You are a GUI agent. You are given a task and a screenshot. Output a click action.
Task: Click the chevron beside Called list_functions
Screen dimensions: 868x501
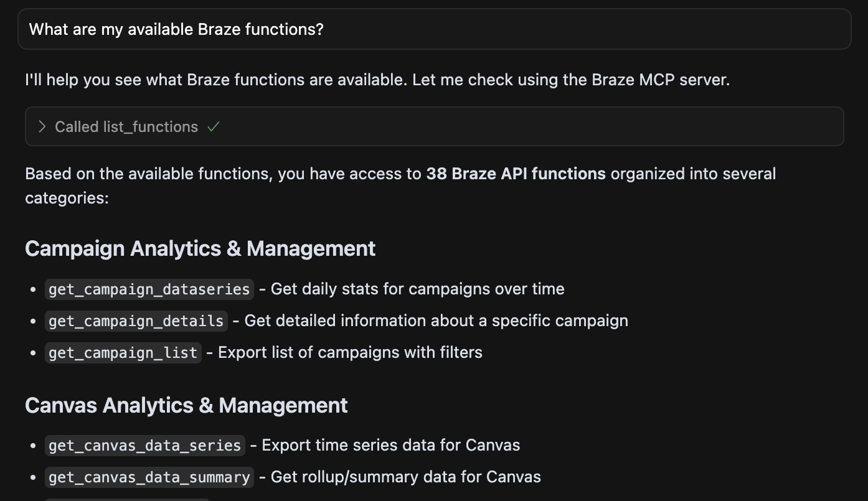(42, 126)
